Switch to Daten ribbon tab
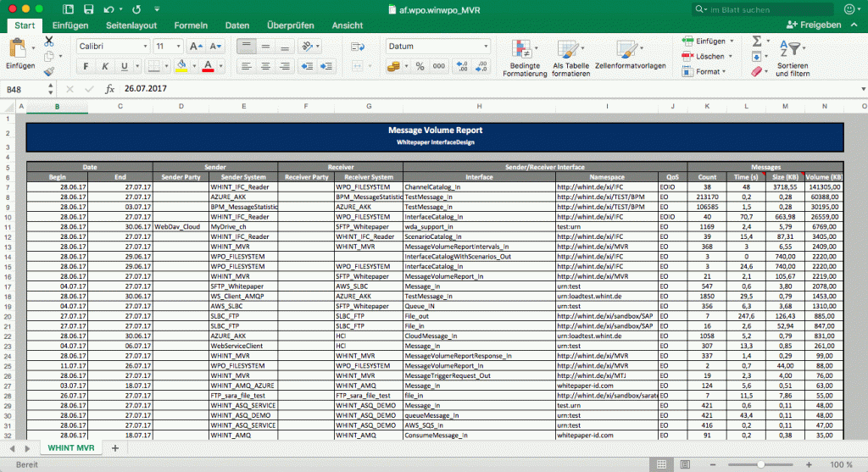 tap(237, 25)
